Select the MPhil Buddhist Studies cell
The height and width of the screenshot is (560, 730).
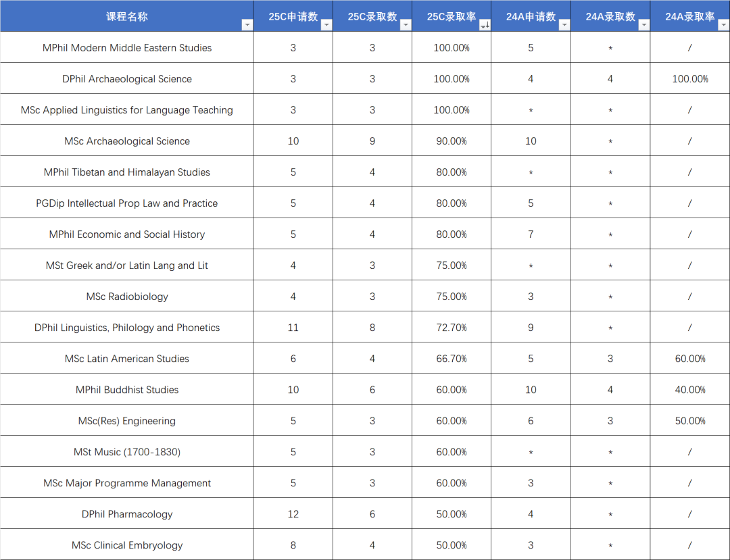[127, 390]
